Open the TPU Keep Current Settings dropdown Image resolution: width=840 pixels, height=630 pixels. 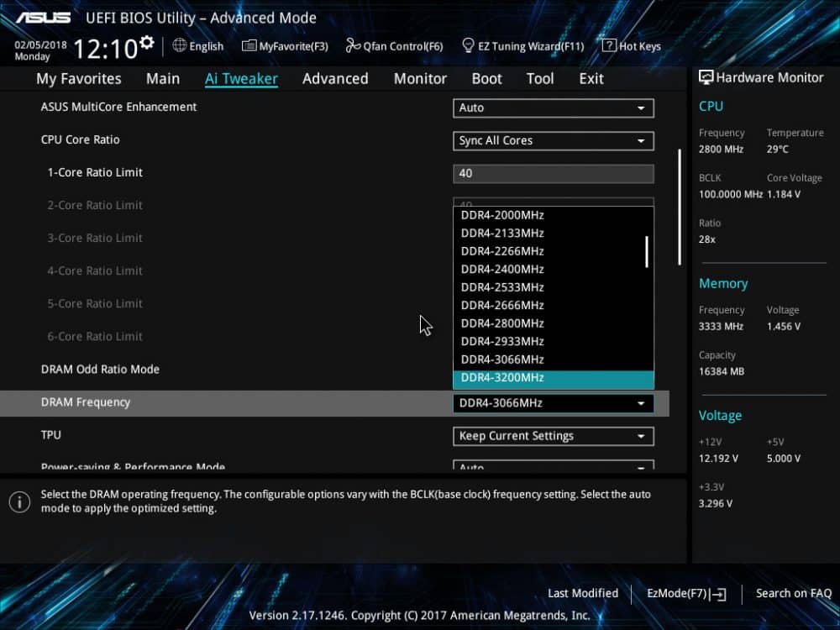[x=554, y=436]
